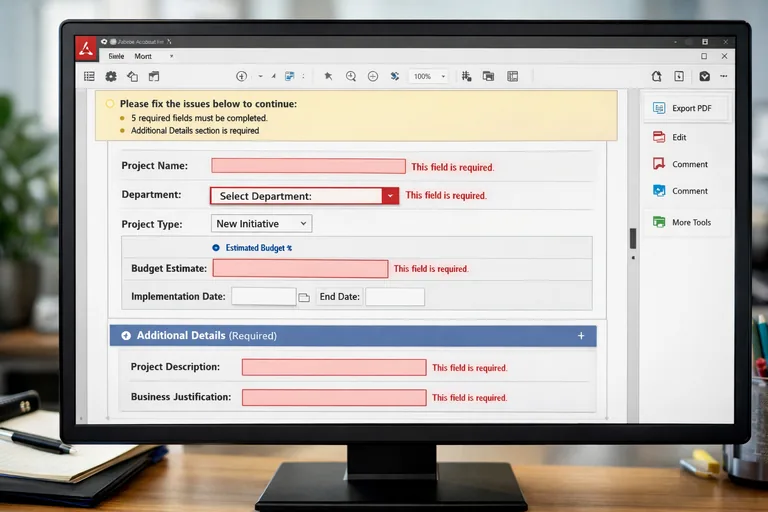768x512 pixels.
Task: Open the Siale menu
Action: pos(116,56)
